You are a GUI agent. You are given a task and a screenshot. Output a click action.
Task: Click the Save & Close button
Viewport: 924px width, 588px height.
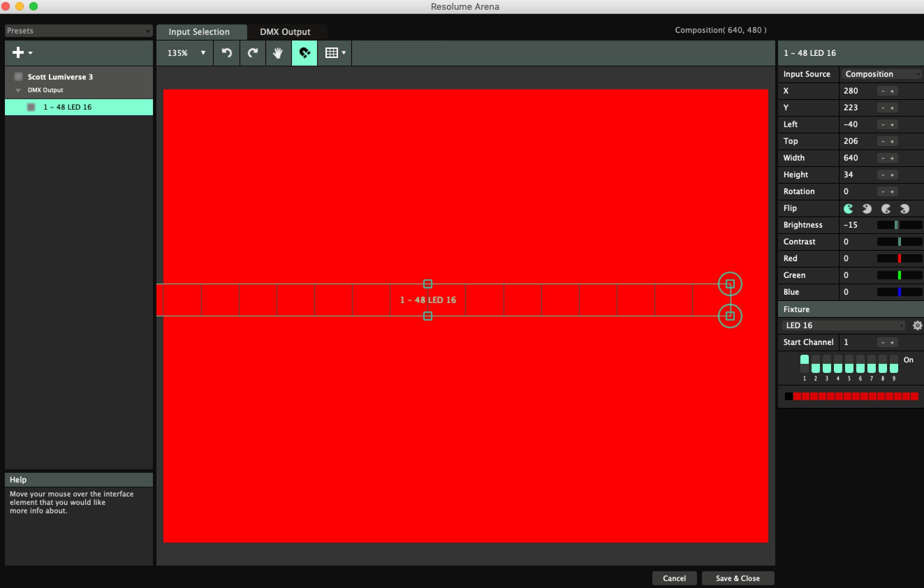coord(737,578)
